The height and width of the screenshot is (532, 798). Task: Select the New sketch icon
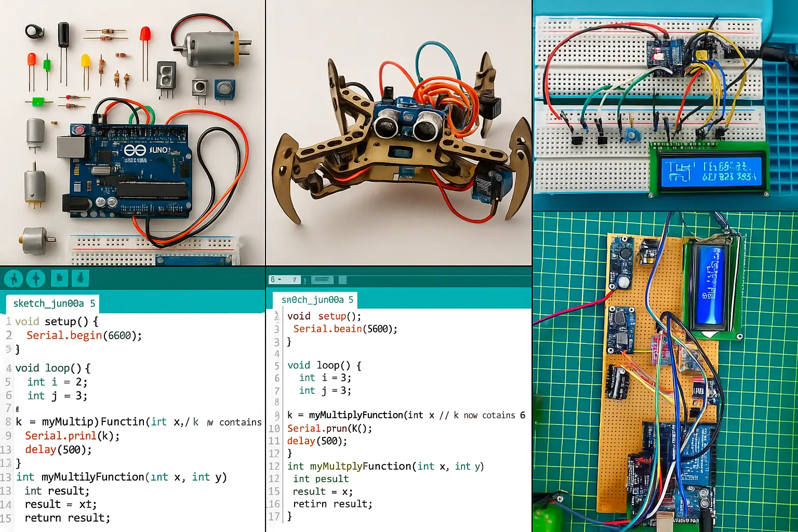click(x=59, y=278)
